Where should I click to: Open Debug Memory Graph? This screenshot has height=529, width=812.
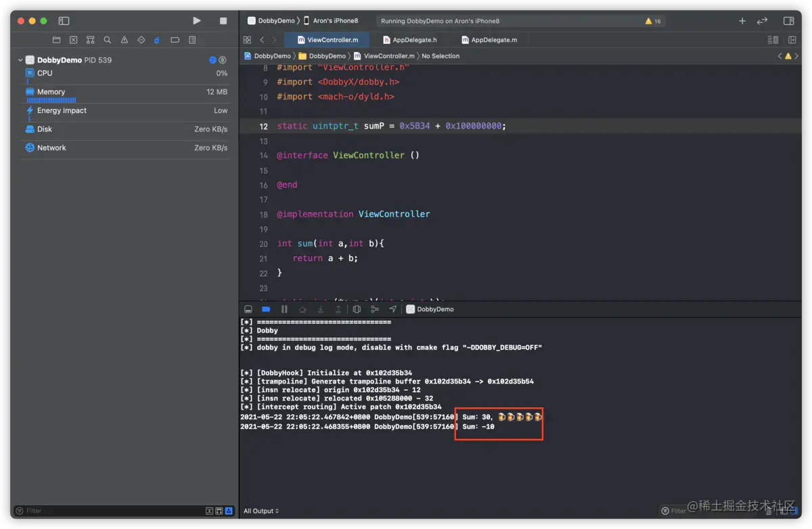374,309
